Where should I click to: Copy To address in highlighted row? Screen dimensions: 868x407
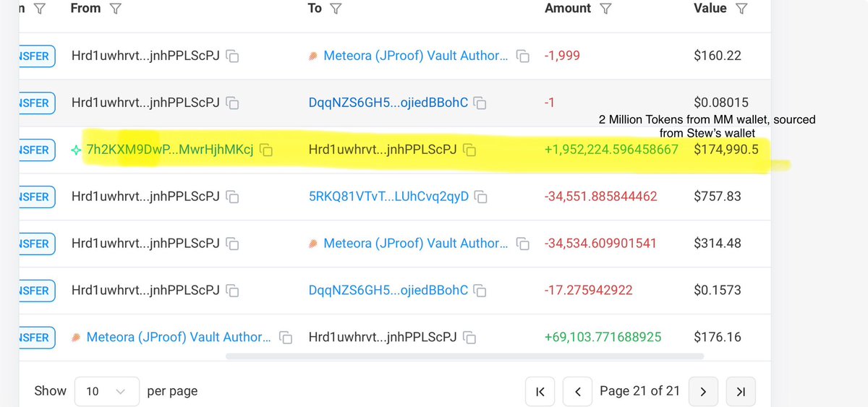tap(470, 150)
